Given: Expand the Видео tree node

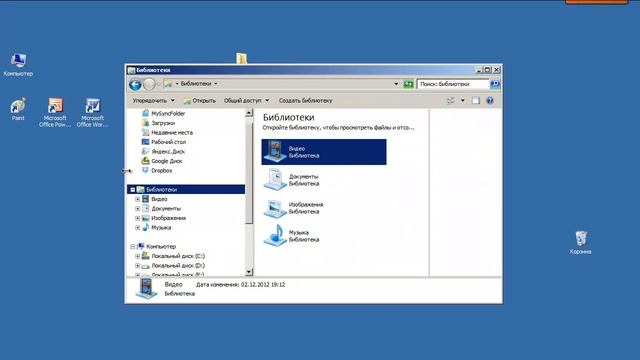Looking at the screenshot, I should point(138,199).
